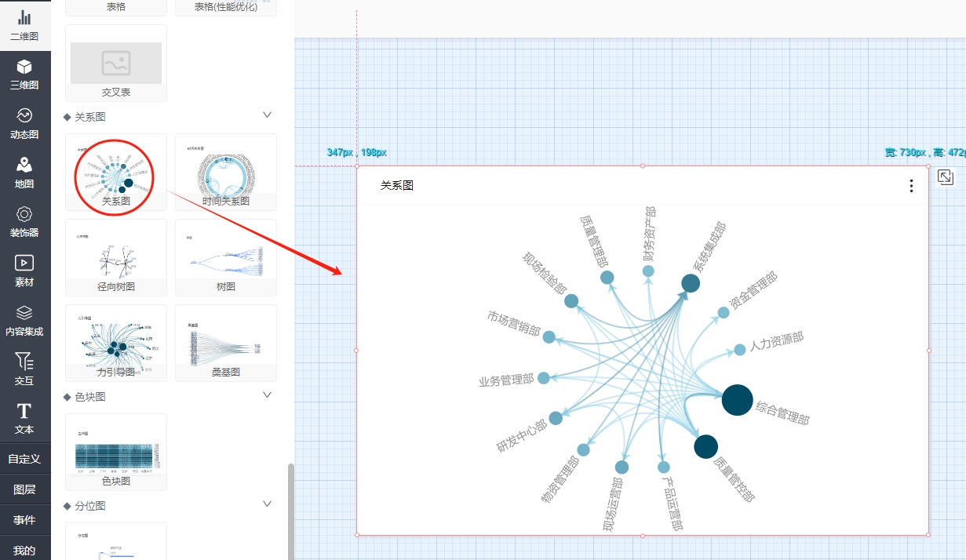Viewport: 966px width, 560px height.
Task: Collapse the 关系图 chart group
Action: pos(267,115)
